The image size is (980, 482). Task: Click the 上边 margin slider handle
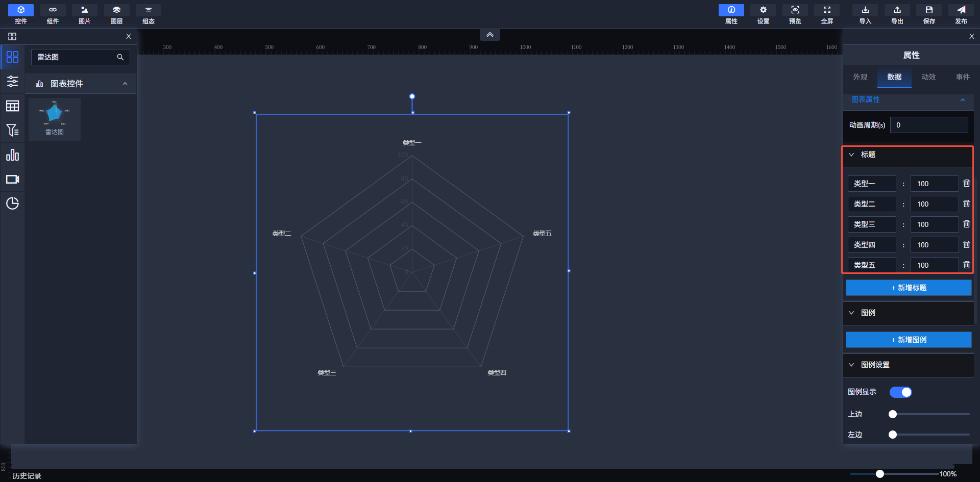(893, 414)
